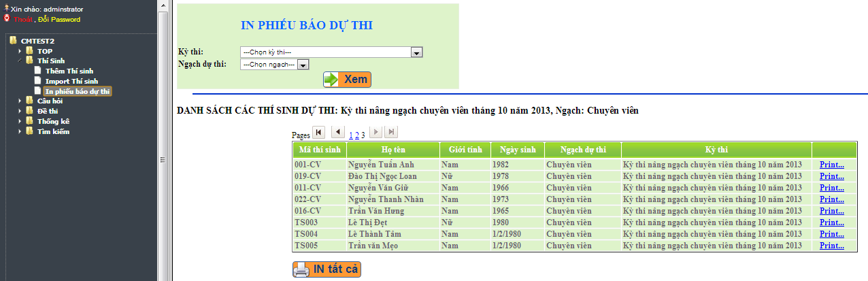The image size is (868, 281).
Task: Expand the Đề thi tree node
Action: click(20, 111)
